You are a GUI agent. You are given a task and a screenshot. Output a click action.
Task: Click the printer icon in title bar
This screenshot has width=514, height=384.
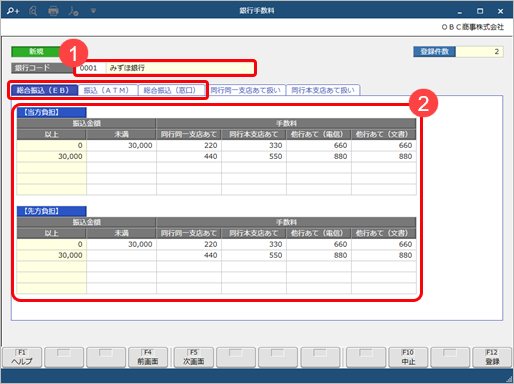click(x=53, y=11)
